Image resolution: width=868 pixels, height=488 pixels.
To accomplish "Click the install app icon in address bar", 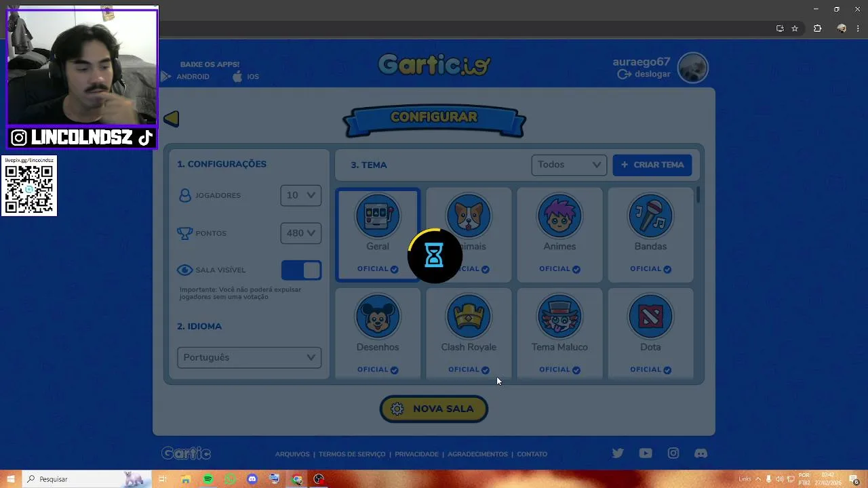I will [x=780, y=28].
